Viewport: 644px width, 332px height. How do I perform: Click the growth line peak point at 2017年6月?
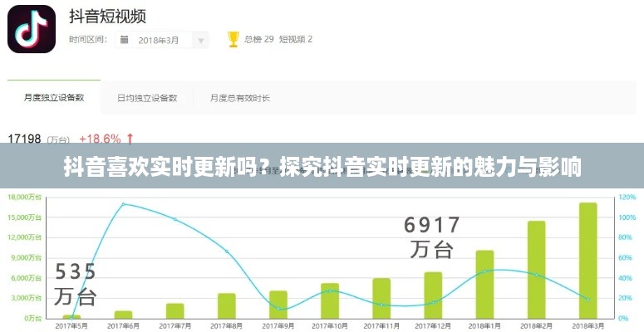123,203
